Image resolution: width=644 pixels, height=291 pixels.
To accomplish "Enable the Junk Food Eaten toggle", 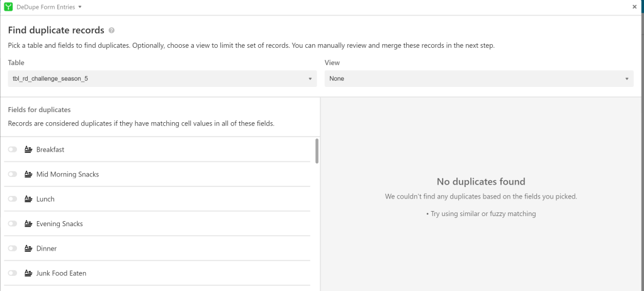I will (13, 273).
